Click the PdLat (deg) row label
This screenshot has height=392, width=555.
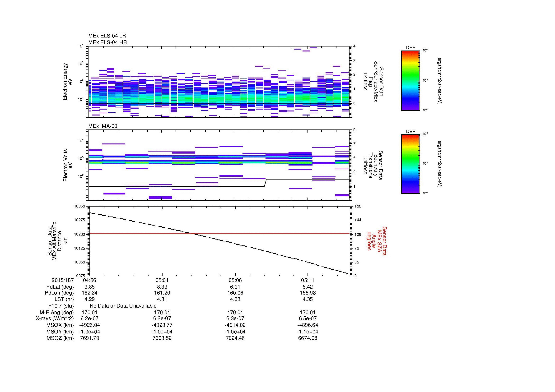coord(60,287)
